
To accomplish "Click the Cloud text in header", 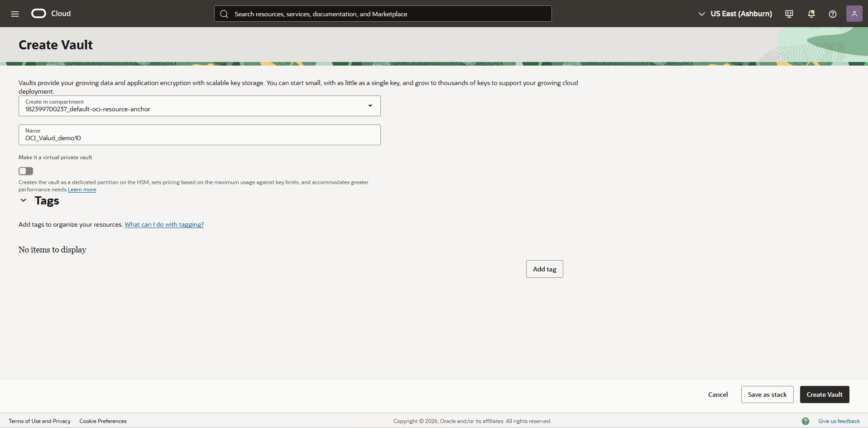I will (61, 14).
